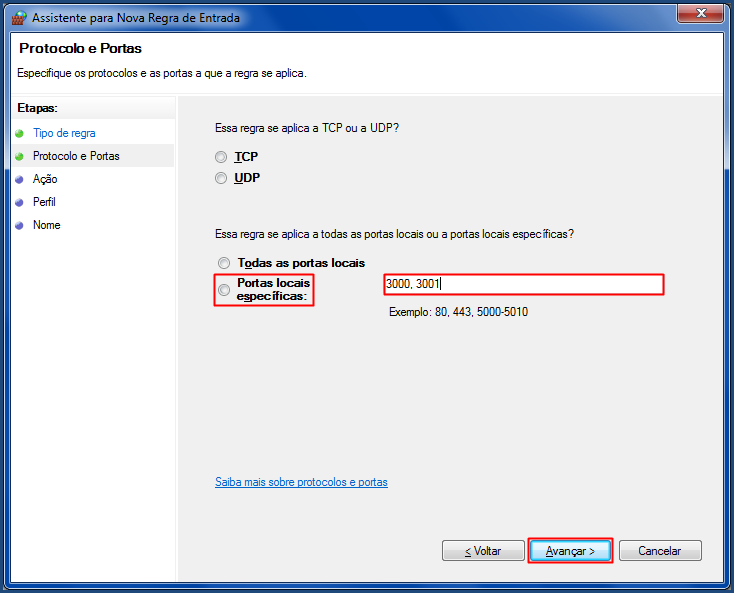The image size is (734, 593).
Task: Select the TCP radio button
Action: point(221,157)
